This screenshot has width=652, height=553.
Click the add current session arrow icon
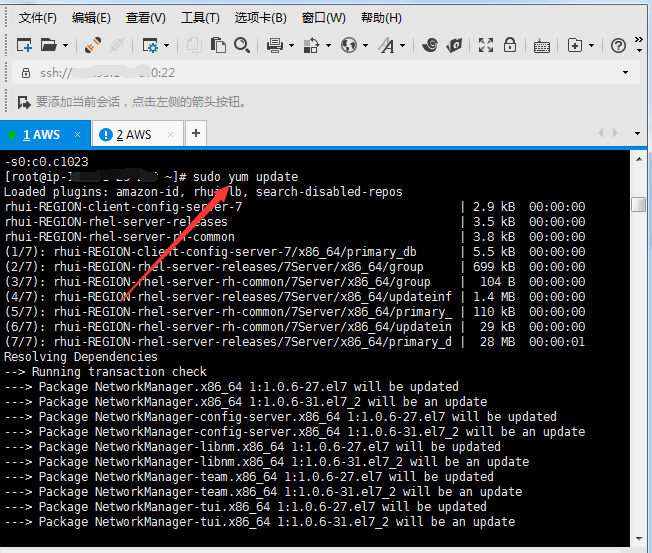click(24, 102)
